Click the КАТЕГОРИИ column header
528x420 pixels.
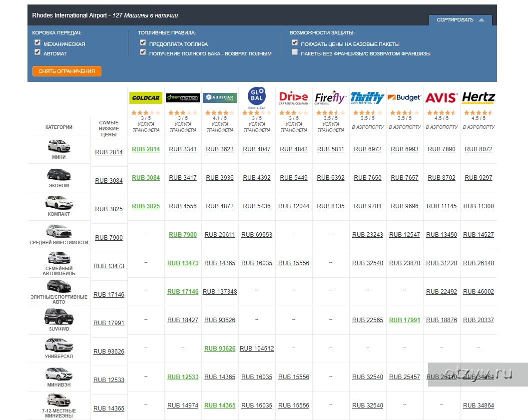59,127
